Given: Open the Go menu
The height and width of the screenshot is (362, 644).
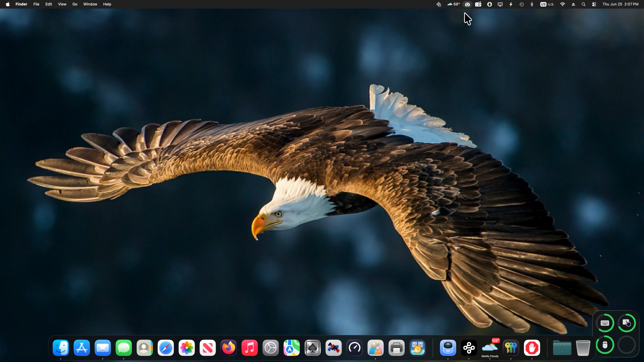Looking at the screenshot, I should 75,4.
